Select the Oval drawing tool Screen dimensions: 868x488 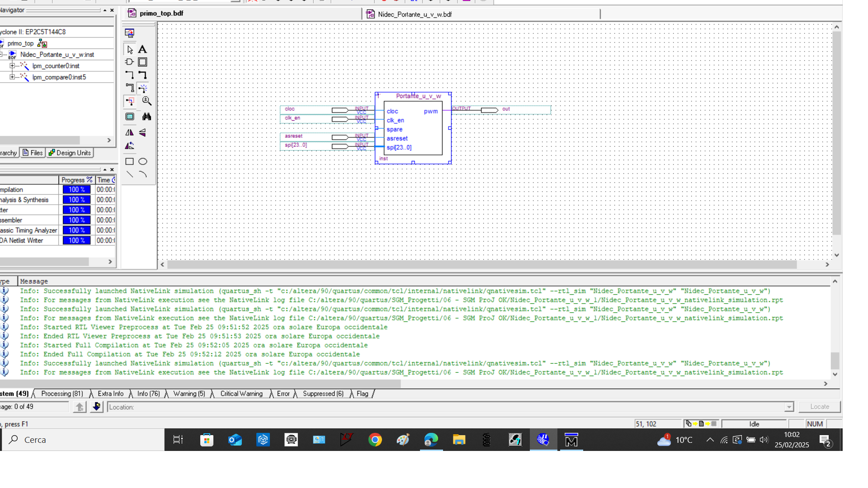(x=143, y=161)
